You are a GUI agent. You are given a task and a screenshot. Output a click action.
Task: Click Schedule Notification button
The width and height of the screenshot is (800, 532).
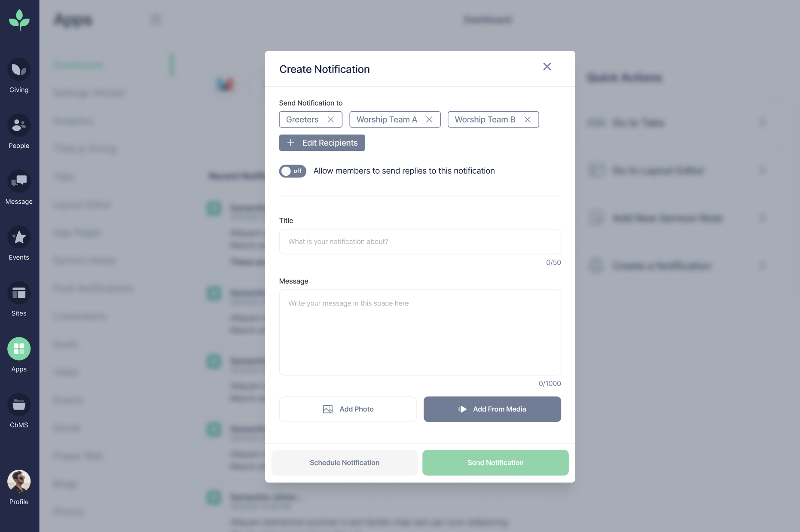(344, 463)
